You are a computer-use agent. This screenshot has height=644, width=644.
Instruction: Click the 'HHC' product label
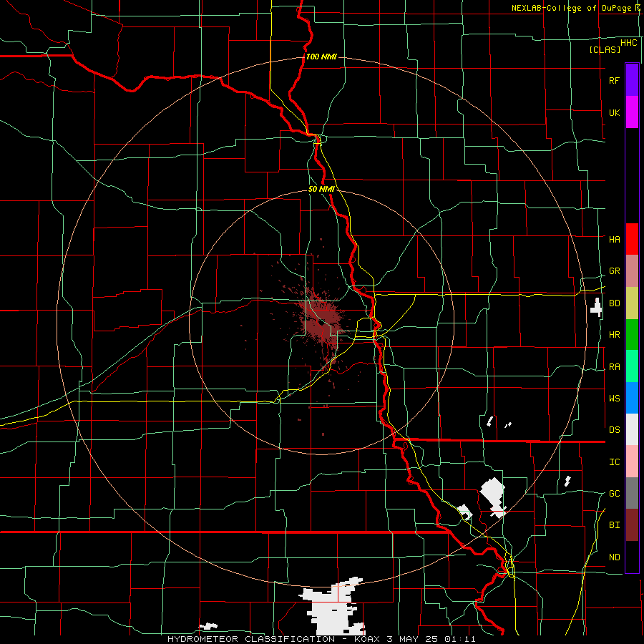[628, 43]
